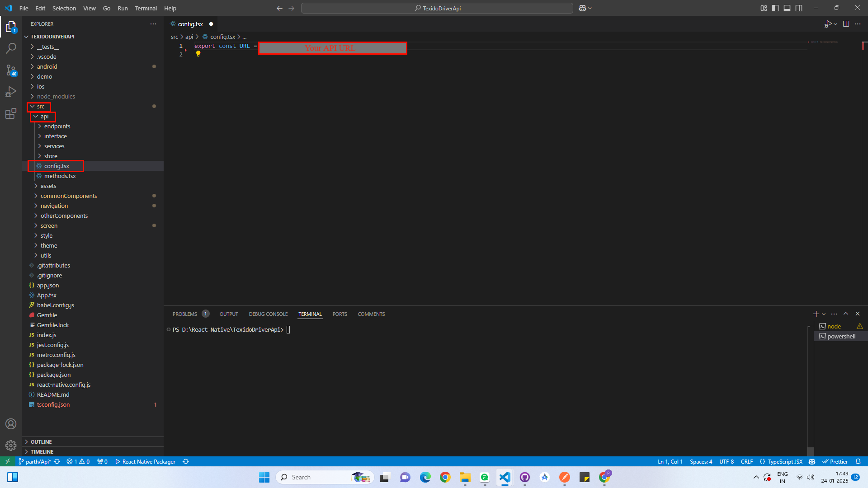The width and height of the screenshot is (868, 488).
Task: Click the split editor right icon
Action: 846,24
